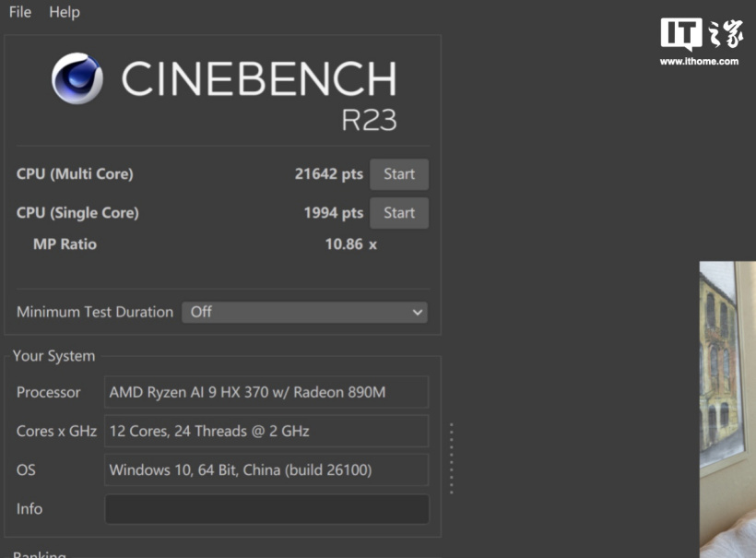Click the OS field showing Windows 10
This screenshot has width=756, height=558.
[266, 469]
